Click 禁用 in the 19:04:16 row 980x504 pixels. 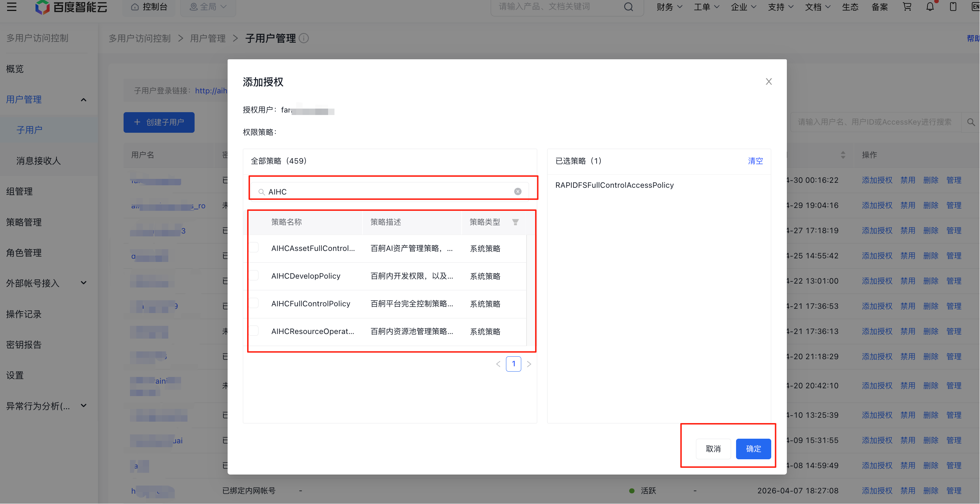[908, 205]
